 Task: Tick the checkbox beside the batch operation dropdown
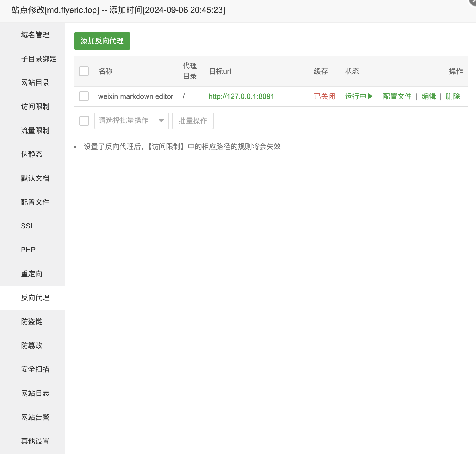pos(84,121)
